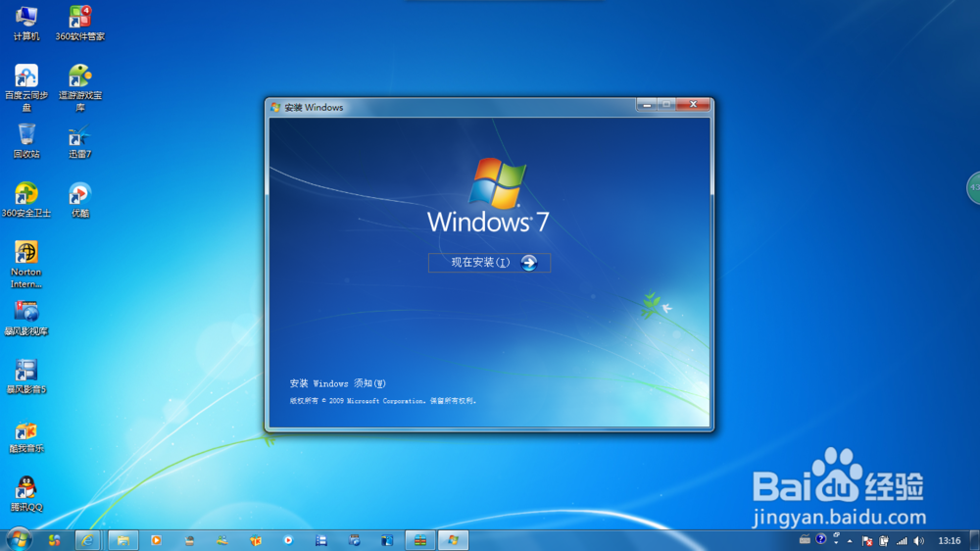Click the Messenger people taskbar icon
The image size is (980, 551).
click(x=222, y=540)
